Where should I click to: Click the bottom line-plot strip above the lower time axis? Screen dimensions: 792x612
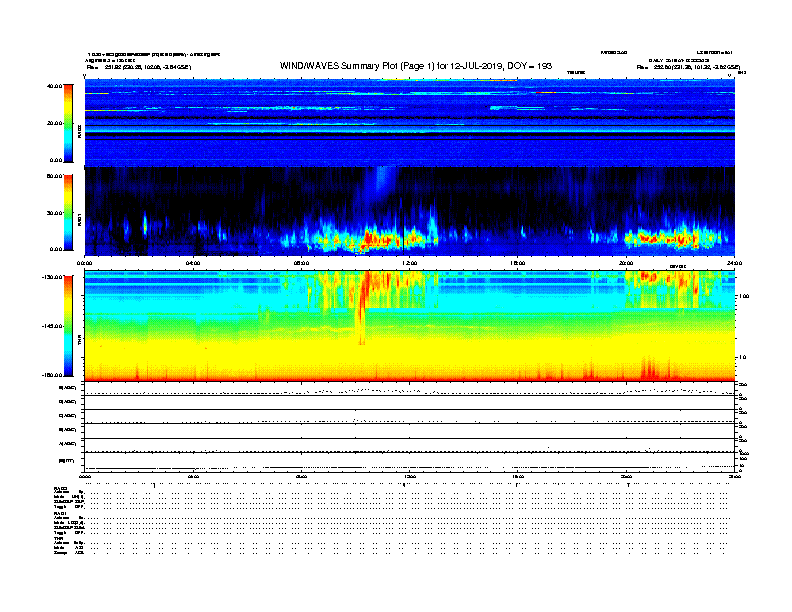(x=410, y=462)
